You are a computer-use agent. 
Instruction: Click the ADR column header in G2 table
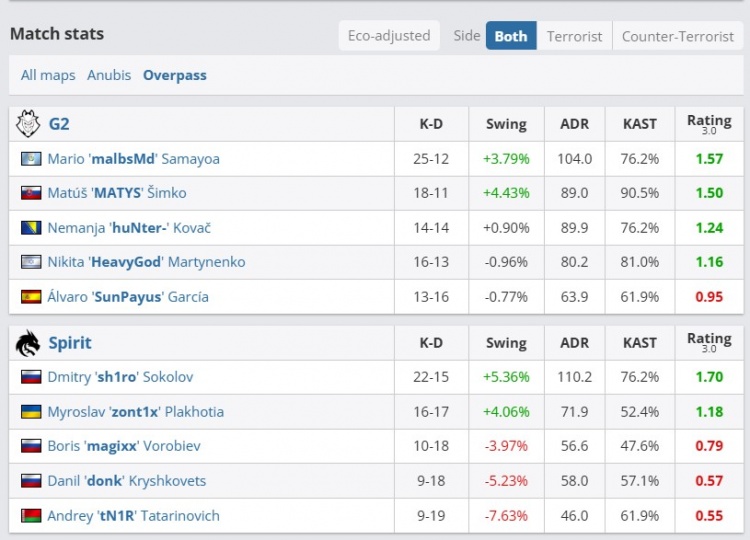[x=574, y=124]
